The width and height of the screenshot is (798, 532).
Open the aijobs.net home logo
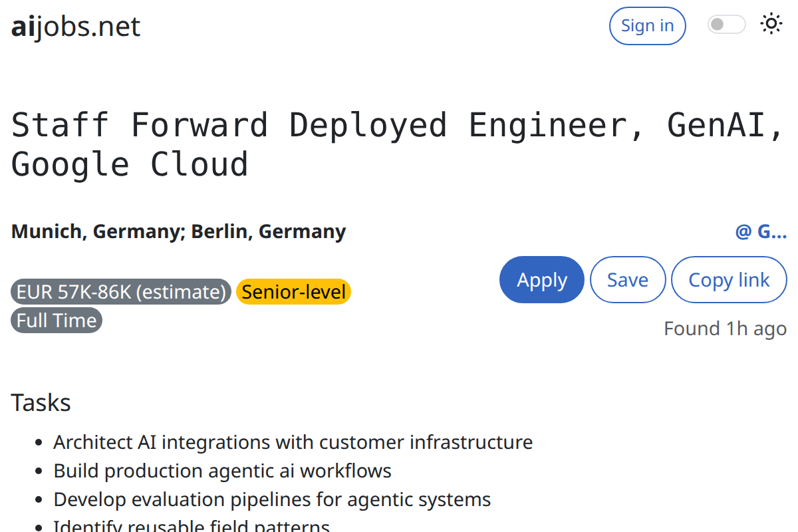(x=76, y=27)
